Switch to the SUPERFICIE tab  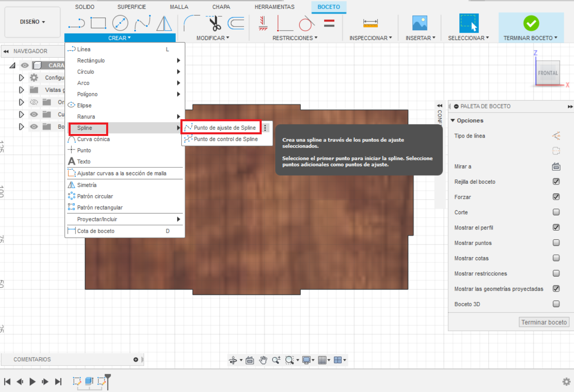click(131, 7)
